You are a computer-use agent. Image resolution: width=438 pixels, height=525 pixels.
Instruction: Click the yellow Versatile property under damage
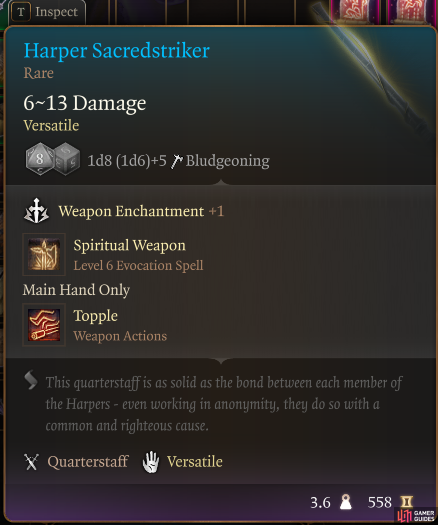[51, 126]
